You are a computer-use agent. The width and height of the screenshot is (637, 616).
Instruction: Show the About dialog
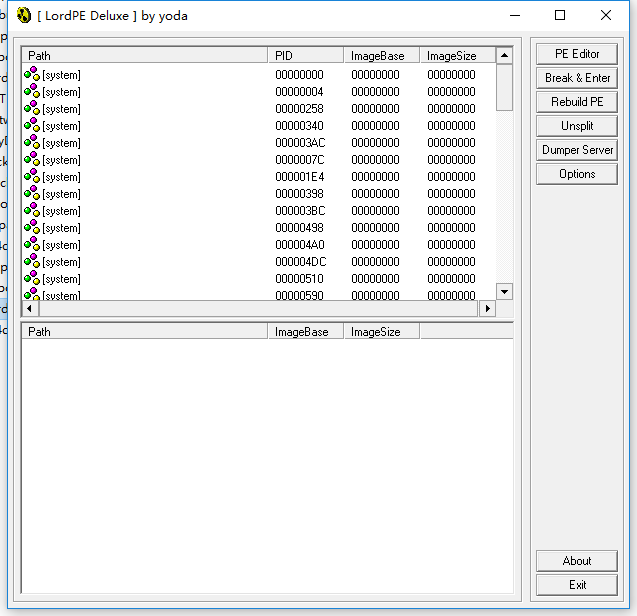pos(577,561)
